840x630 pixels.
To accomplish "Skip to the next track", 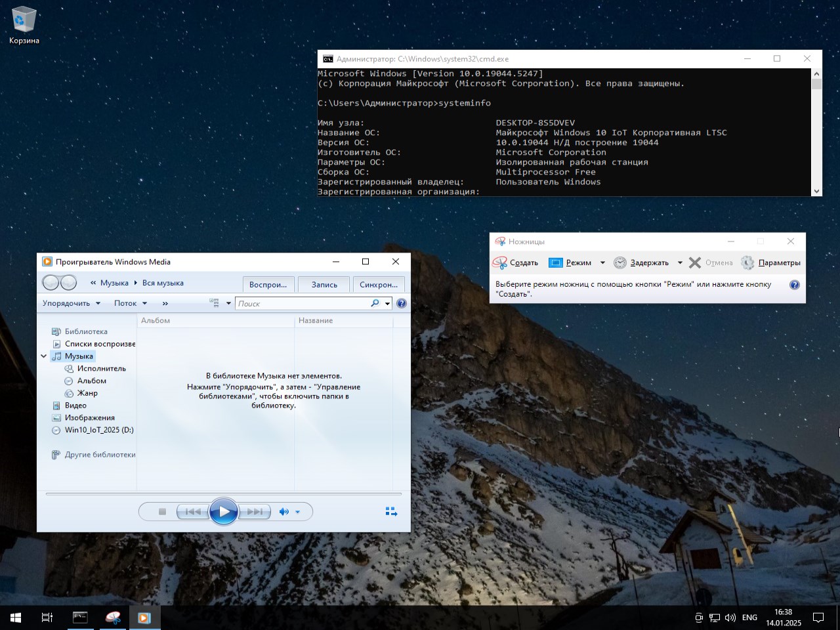I will 255,512.
